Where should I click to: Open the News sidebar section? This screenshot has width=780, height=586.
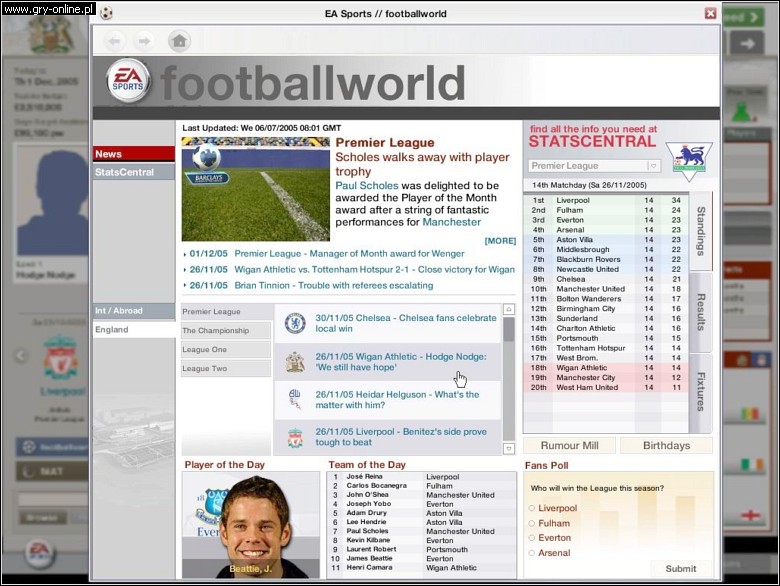tap(134, 154)
